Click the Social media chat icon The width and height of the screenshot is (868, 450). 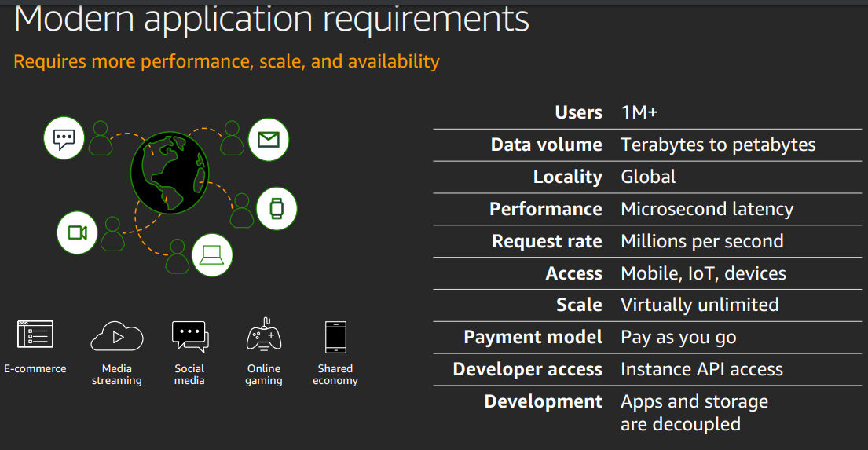coord(189,336)
